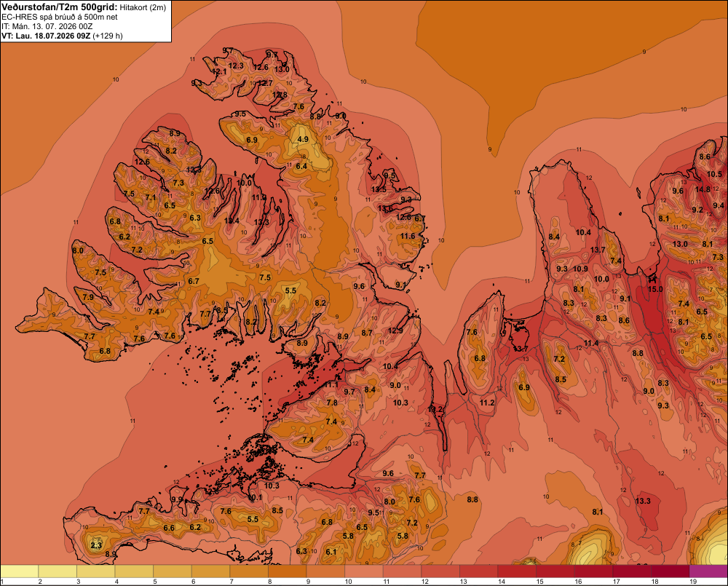Click the legend swatch between 4 and 5
Viewport: 728px width, 586px height.
pyautogui.click(x=134, y=571)
